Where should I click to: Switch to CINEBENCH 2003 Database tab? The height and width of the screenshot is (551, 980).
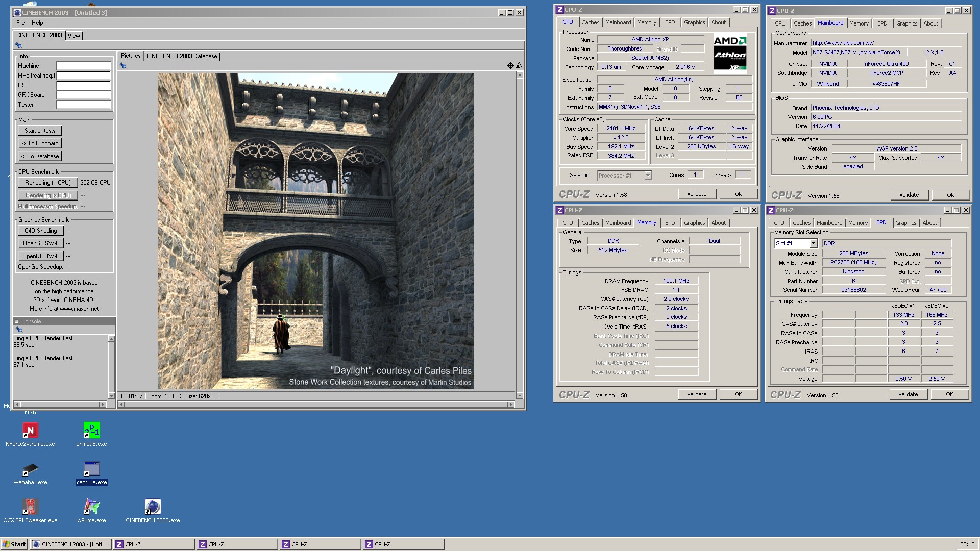coord(182,56)
